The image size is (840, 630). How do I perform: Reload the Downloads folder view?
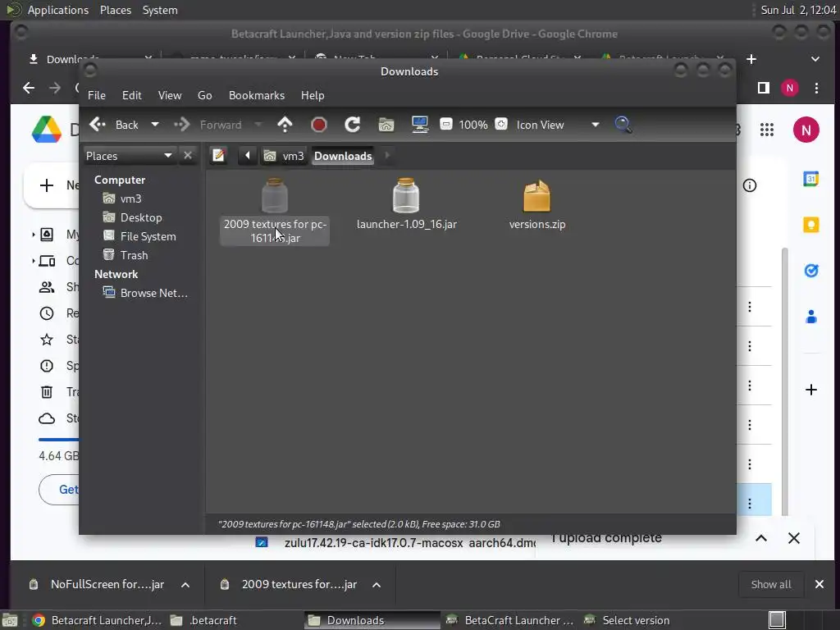352,125
